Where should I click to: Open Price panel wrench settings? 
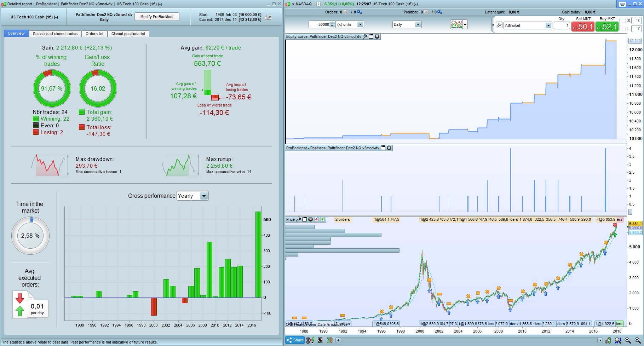coord(298,219)
